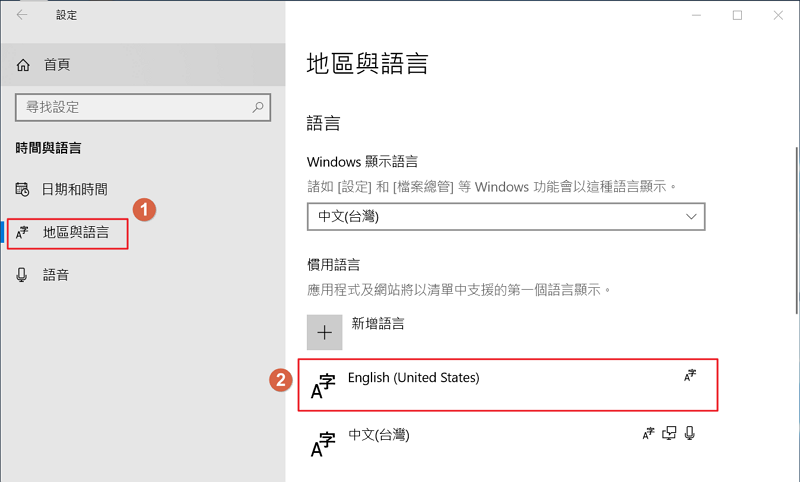Click the language icon left of 中文(台灣)
The height and width of the screenshot is (482, 800).
323,444
